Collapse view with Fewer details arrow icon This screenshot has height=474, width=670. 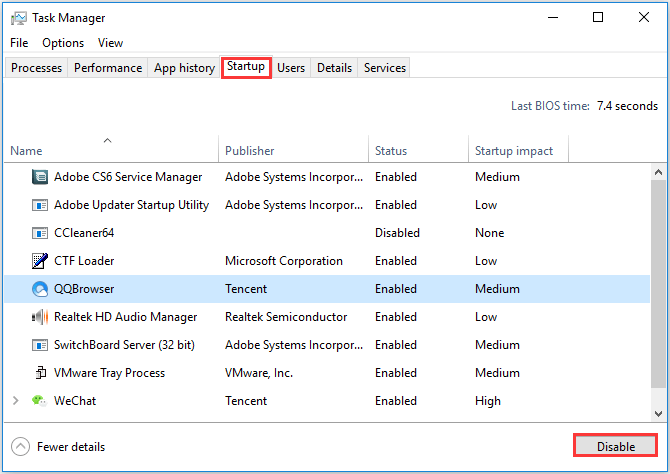pyautogui.click(x=20, y=447)
